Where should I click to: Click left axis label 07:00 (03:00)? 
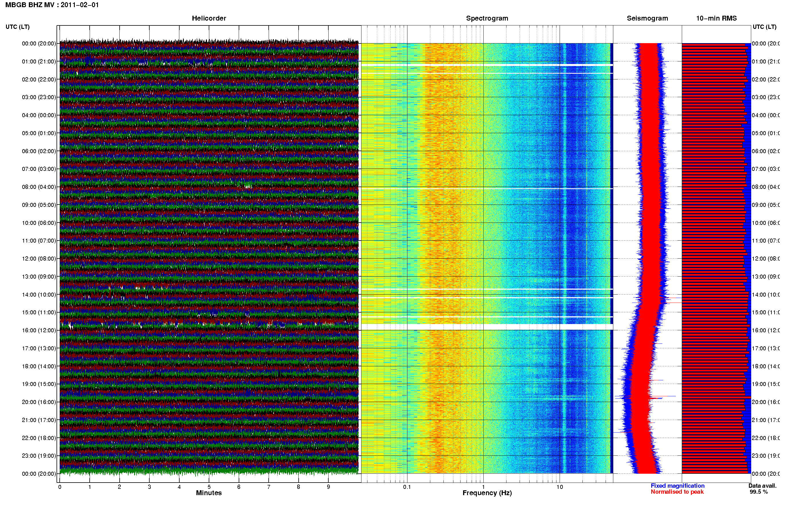tap(39, 169)
